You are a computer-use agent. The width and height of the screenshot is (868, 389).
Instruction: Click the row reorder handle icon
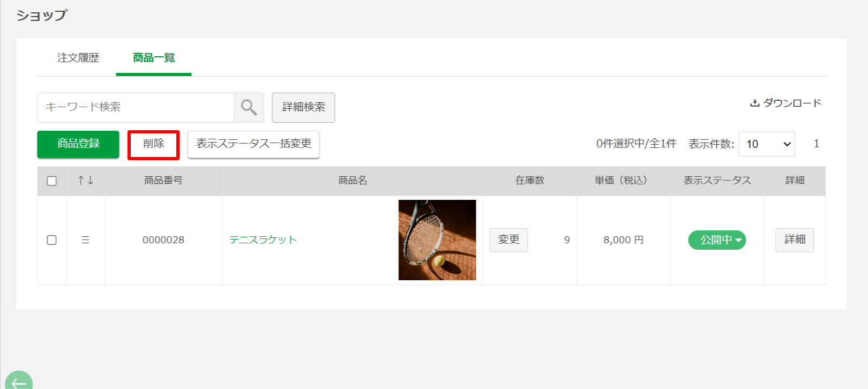[85, 240]
